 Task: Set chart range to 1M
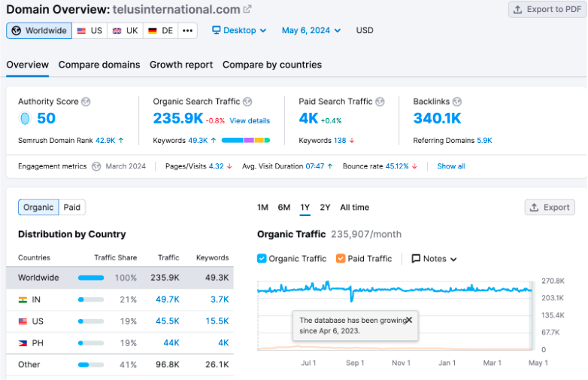(x=262, y=208)
